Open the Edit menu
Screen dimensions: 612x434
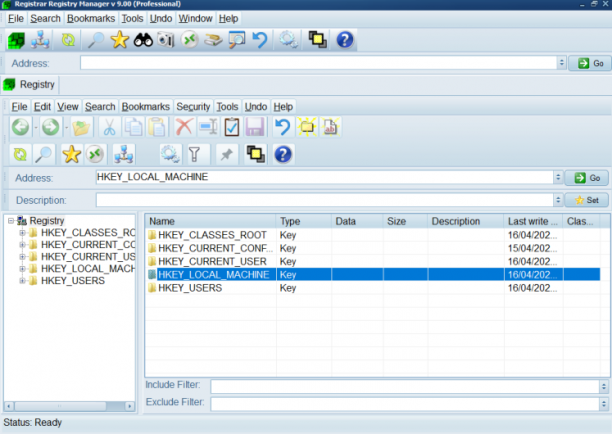[42, 107]
